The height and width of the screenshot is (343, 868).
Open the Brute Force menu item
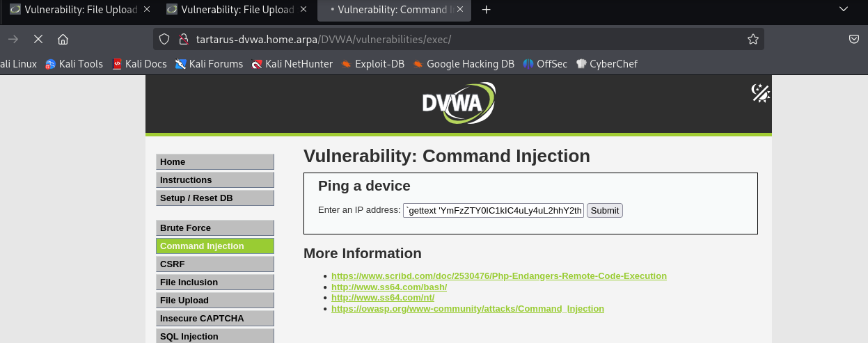point(215,228)
